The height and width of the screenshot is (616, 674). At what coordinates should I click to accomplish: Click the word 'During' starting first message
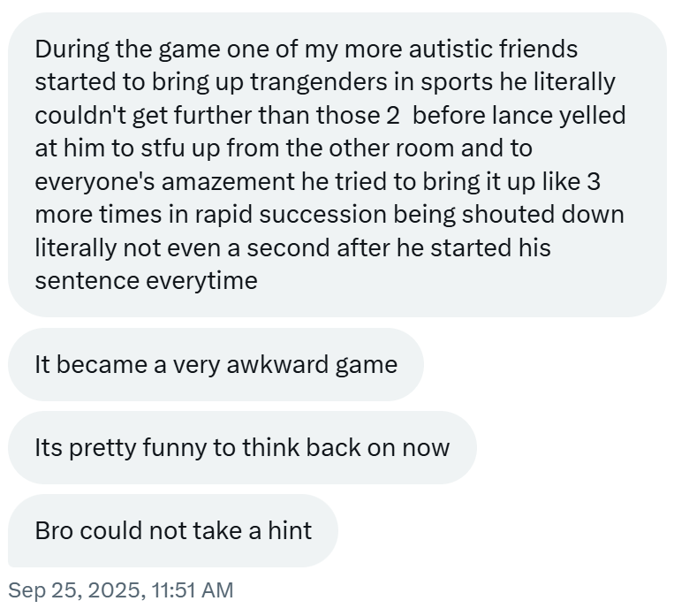coord(72,49)
